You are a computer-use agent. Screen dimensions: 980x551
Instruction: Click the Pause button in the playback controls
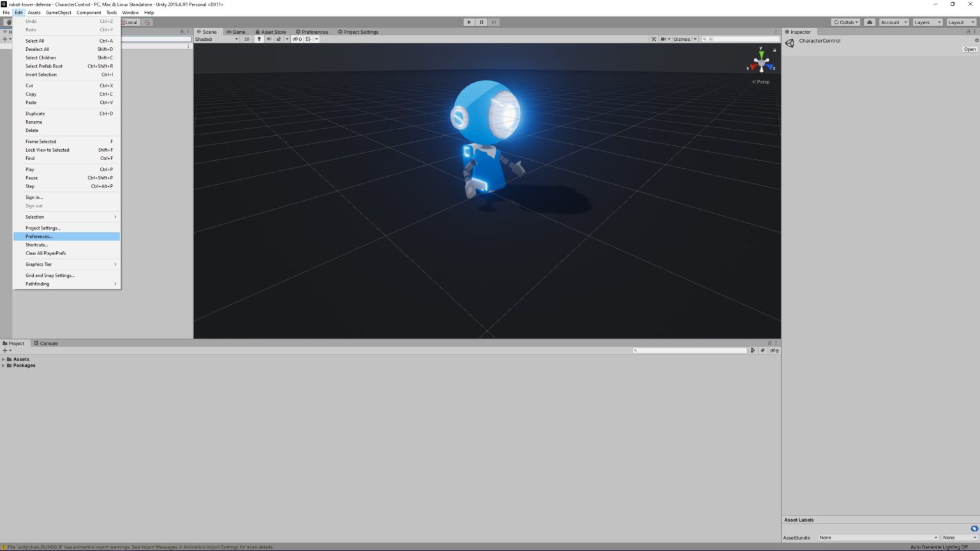pyautogui.click(x=481, y=22)
